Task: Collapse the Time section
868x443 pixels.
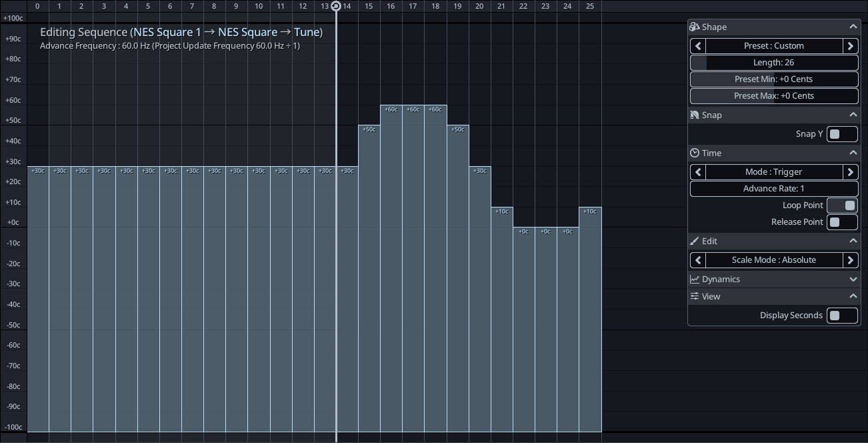Action: [853, 153]
